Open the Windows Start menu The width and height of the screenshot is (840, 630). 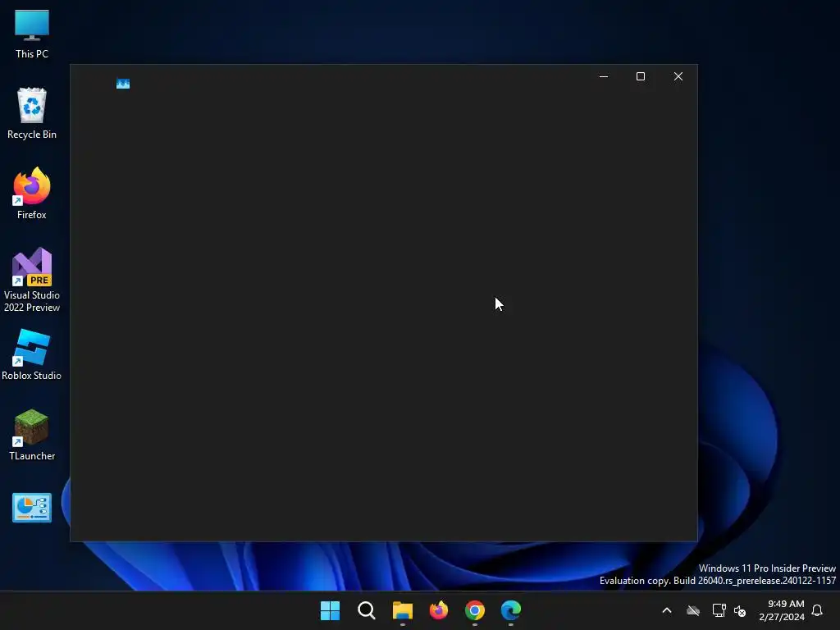330,610
